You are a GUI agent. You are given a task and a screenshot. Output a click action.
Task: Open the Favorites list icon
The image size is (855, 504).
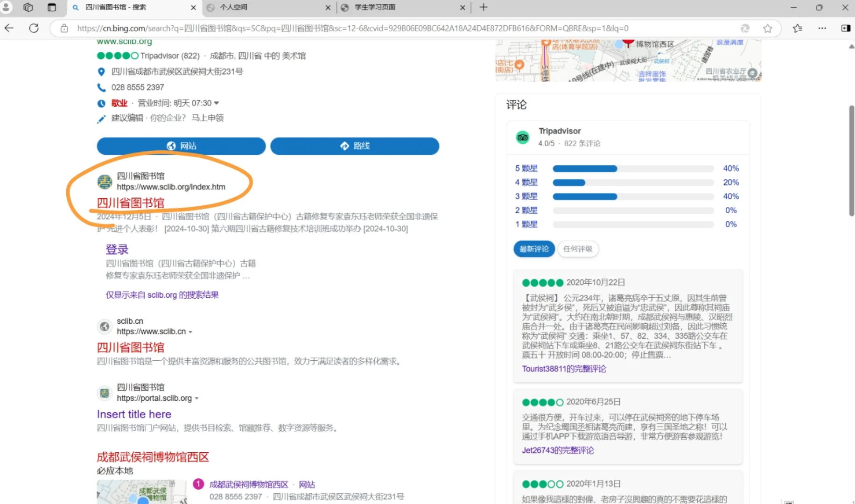pos(798,28)
